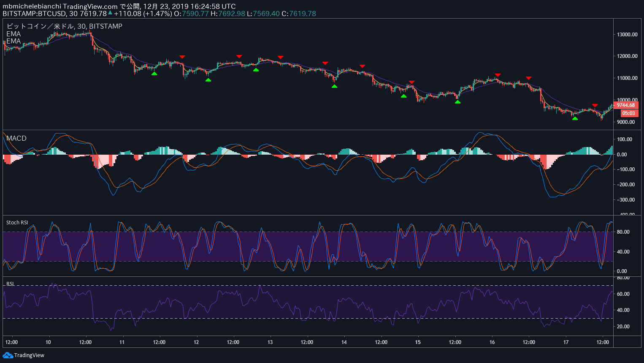
Task: Click the leftmost red down-triangle signal marker
Action: pos(182,57)
